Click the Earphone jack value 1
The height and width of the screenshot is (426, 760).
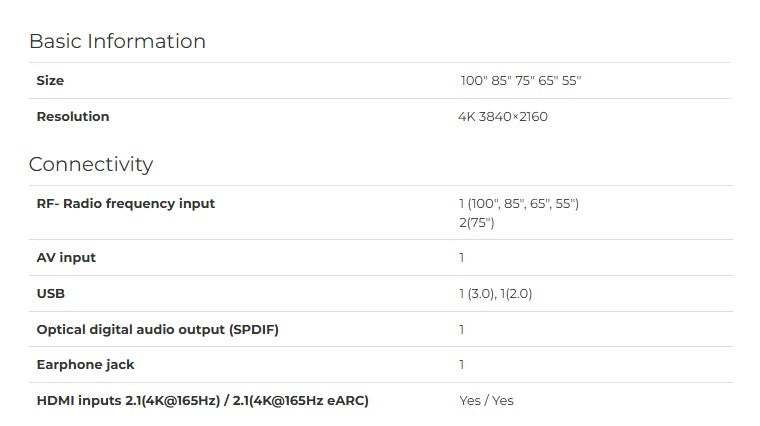[x=462, y=364]
